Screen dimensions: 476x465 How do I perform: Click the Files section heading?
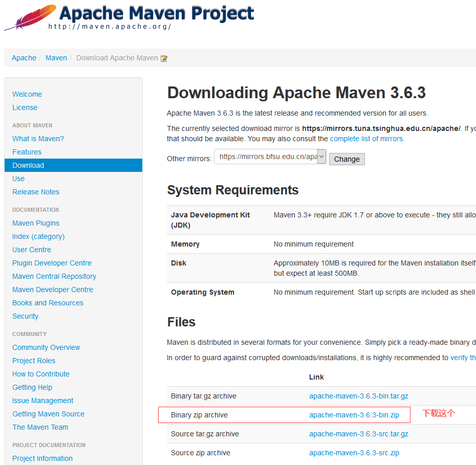(x=181, y=322)
